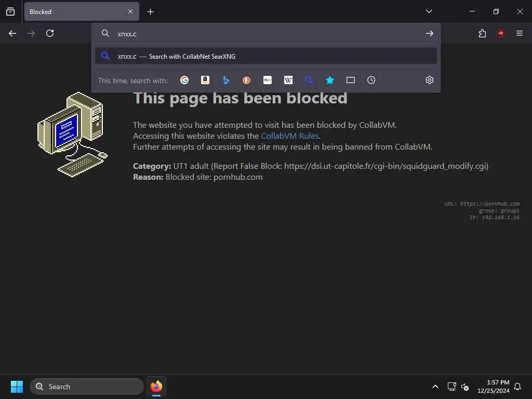The height and width of the screenshot is (399, 532).
Task: Click the 'Reason: Blocked site' line
Action: coord(198,177)
